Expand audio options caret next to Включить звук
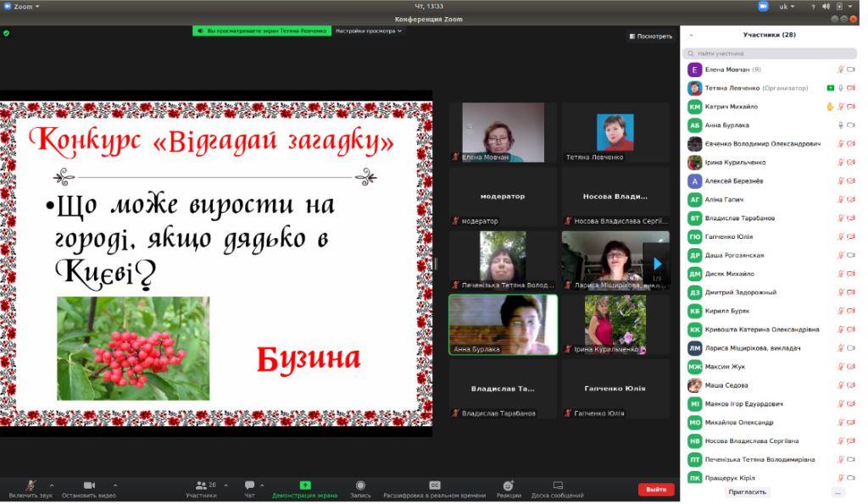868x504 pixels. point(52,485)
